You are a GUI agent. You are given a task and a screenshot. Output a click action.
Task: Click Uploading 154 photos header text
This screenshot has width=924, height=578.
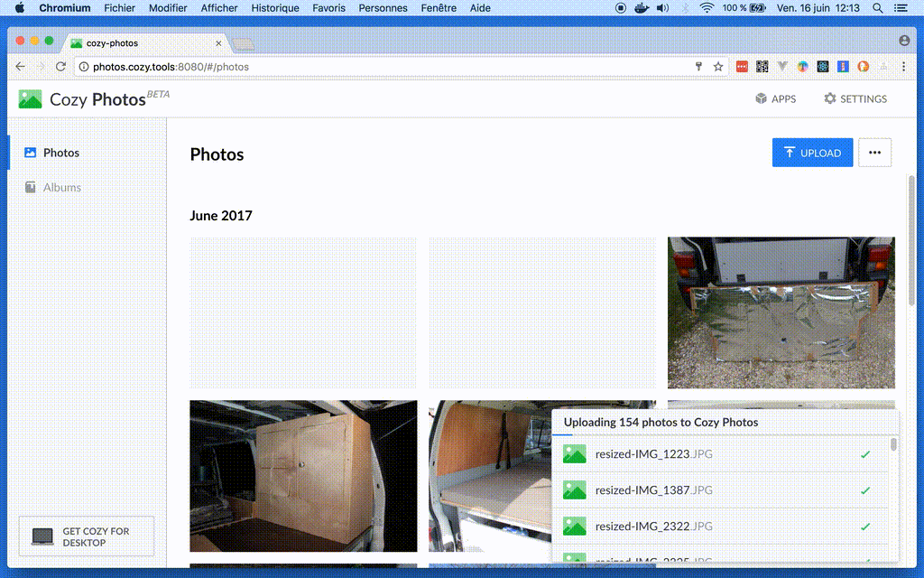661,423
